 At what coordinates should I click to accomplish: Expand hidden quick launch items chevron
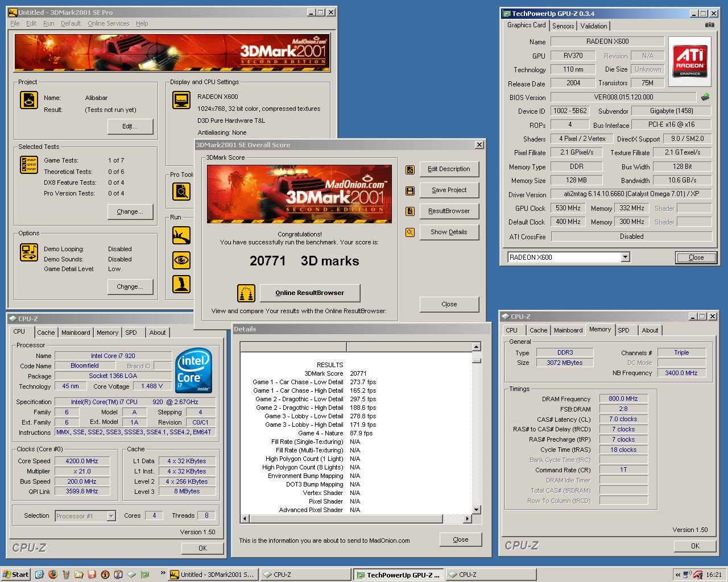(163, 573)
